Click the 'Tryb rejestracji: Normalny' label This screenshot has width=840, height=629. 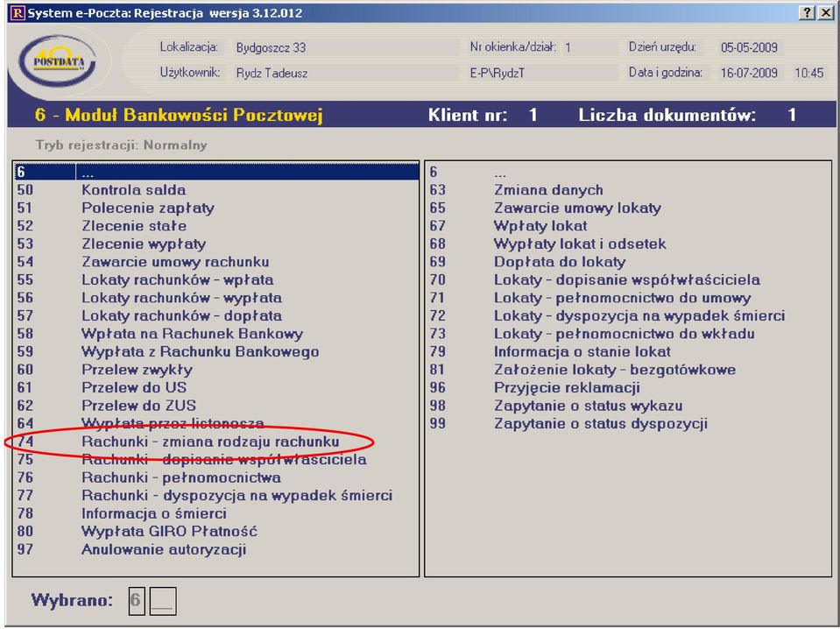121,145
